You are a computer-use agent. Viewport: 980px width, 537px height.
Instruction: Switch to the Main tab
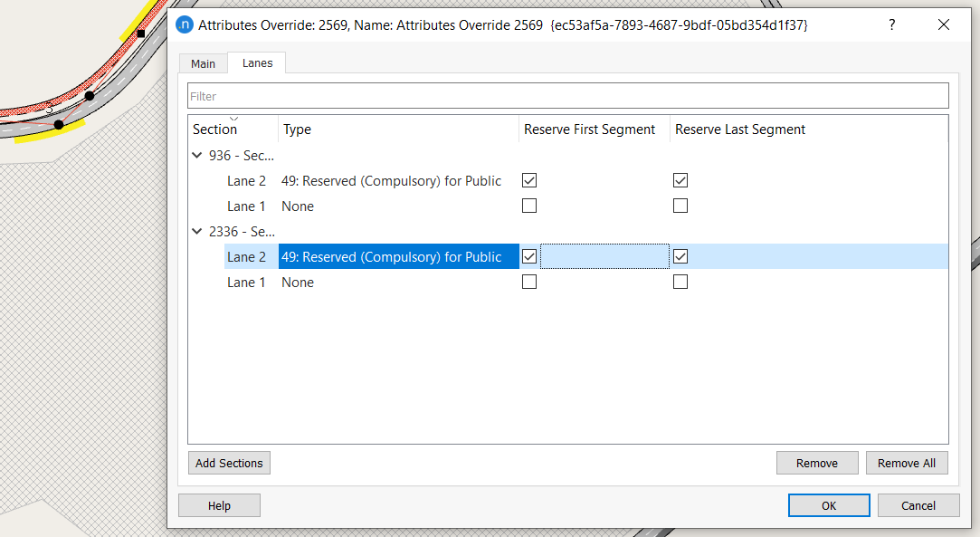click(x=203, y=63)
